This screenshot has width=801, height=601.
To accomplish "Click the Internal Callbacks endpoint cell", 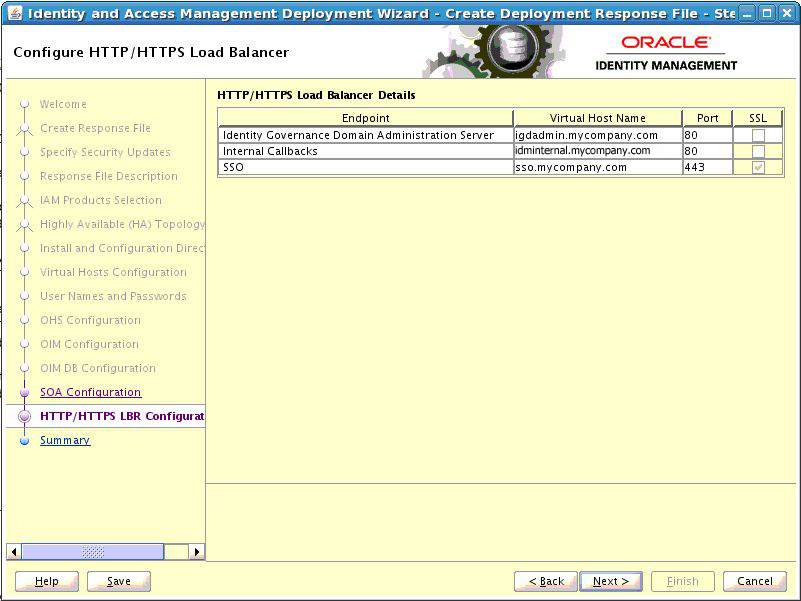I will 366,151.
